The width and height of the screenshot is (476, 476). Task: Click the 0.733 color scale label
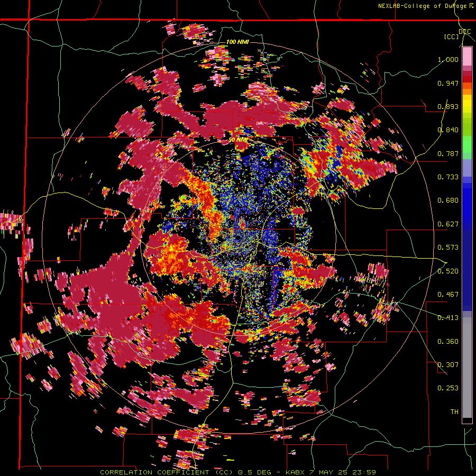[448, 177]
